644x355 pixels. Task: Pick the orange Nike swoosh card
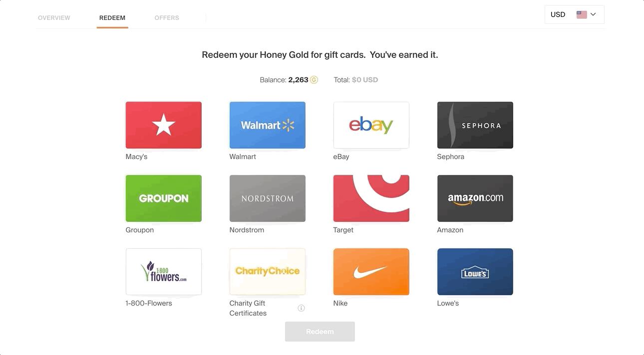point(371,272)
